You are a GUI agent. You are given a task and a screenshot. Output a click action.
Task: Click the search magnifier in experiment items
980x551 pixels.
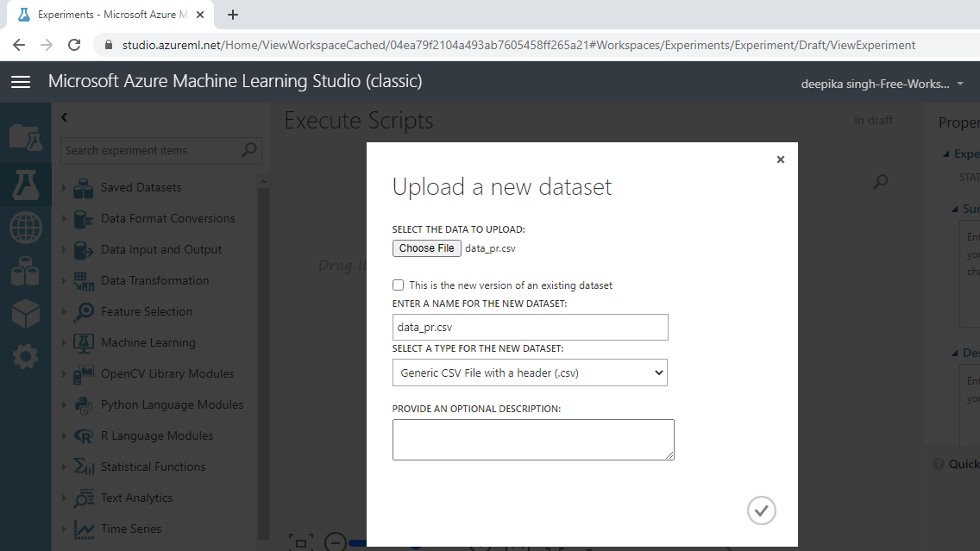[248, 150]
